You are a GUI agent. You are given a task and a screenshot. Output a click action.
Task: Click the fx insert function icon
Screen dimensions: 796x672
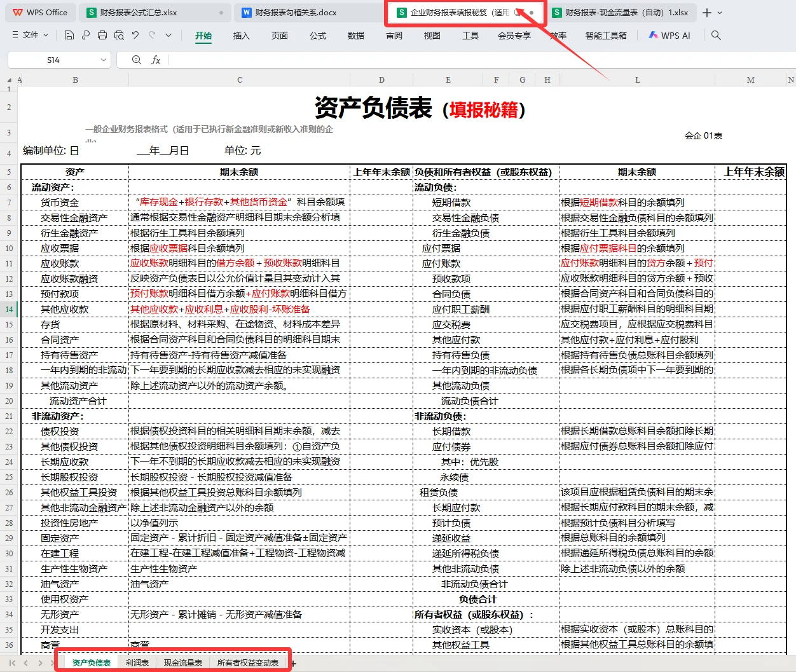pos(156,60)
